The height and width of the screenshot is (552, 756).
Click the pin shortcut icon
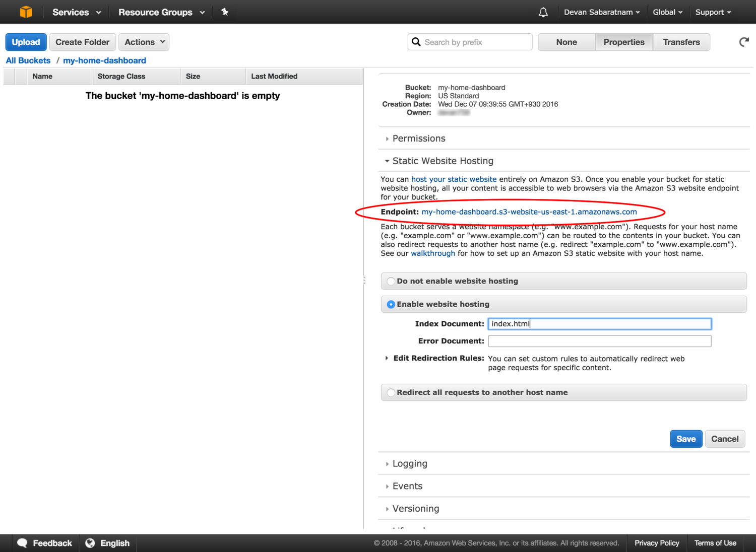pos(225,12)
